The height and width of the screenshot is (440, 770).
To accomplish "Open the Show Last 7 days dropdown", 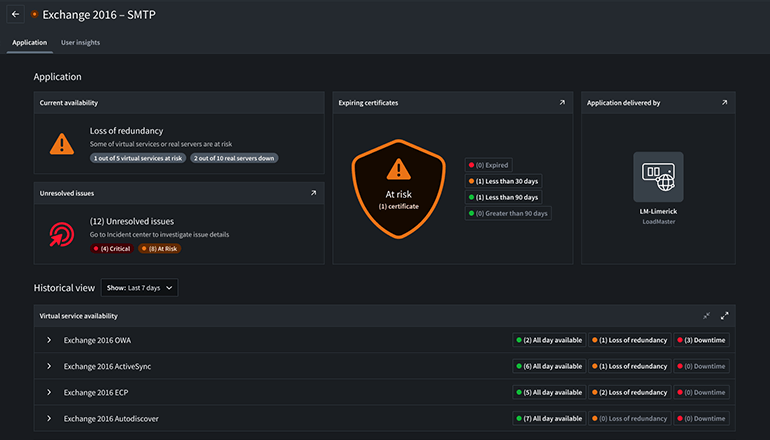I will (140, 288).
